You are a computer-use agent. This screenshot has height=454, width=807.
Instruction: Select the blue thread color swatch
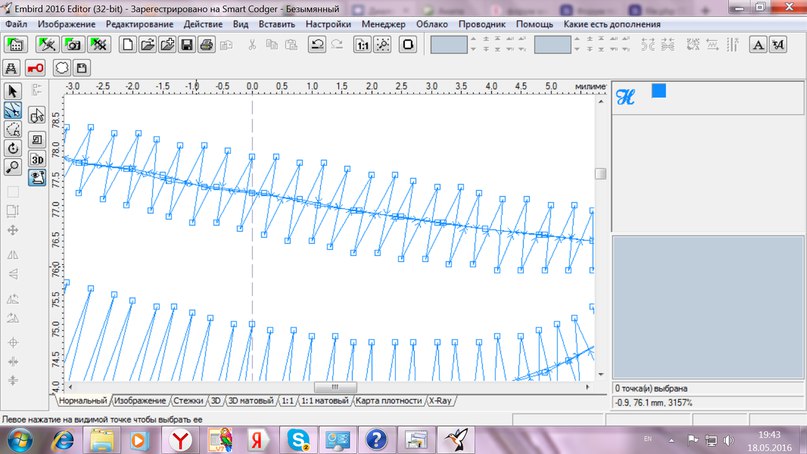point(658,92)
